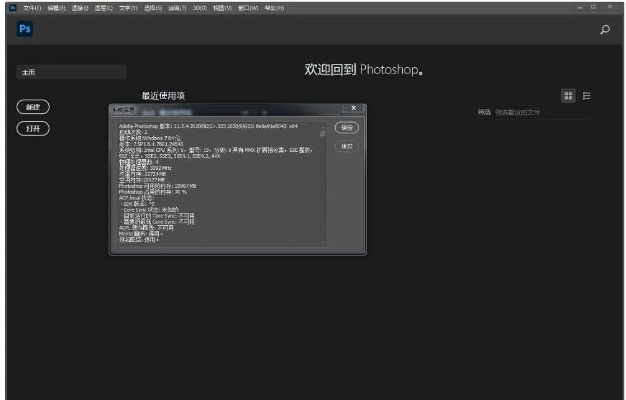This screenshot has width=626, height=400.
Task: Click the scroll up arrow in System Info
Action: (322, 126)
